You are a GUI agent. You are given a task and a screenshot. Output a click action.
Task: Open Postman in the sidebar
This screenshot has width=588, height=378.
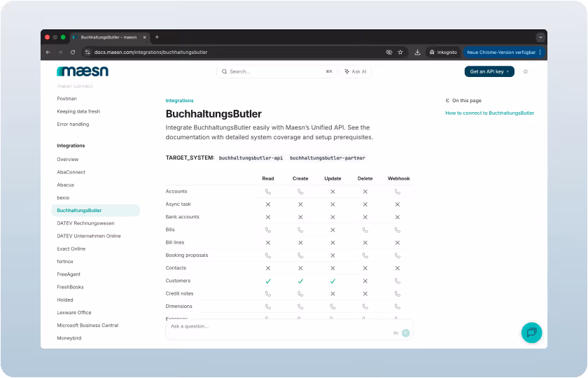[66, 99]
